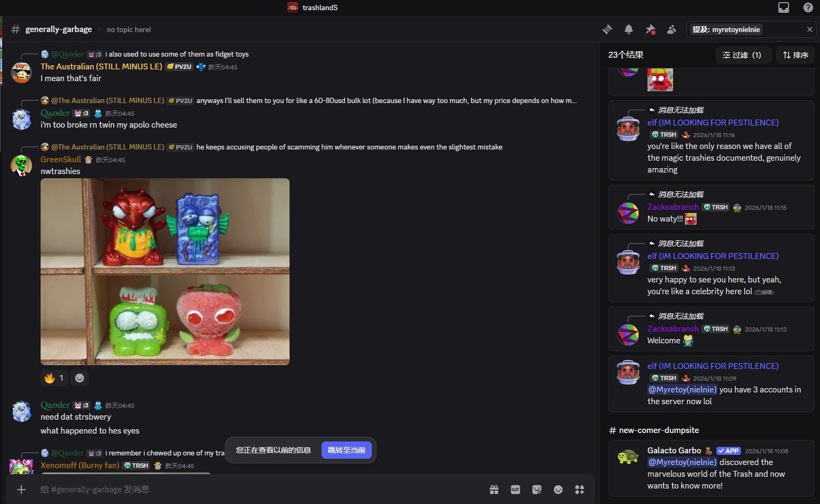
Task: Open notification settings bell icon
Action: 629,29
